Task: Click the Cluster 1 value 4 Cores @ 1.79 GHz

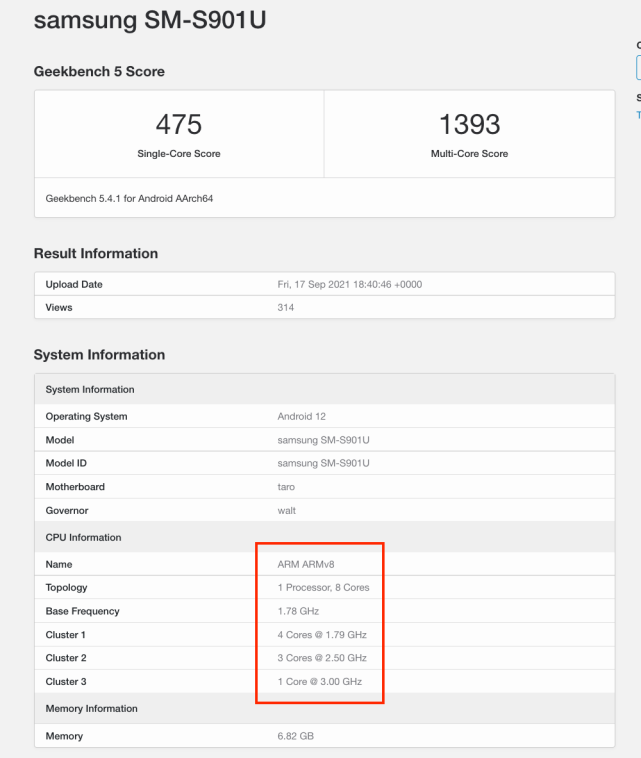Action: click(322, 635)
